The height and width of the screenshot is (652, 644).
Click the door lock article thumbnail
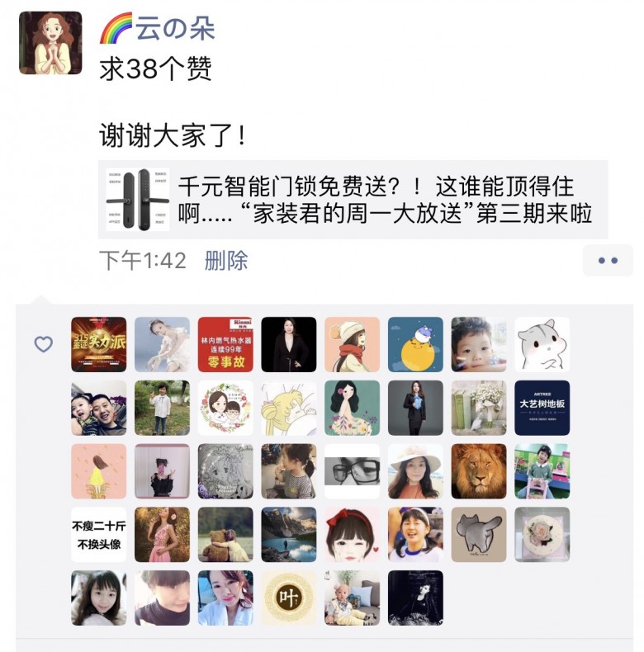coord(138,200)
